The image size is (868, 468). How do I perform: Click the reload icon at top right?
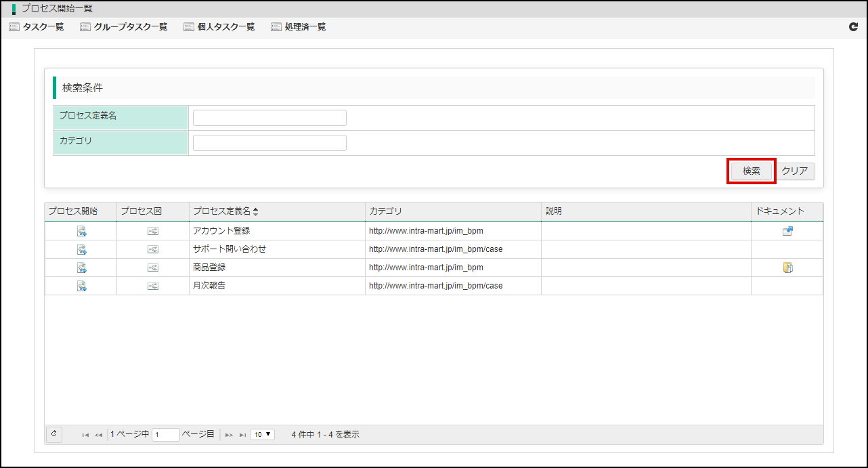[853, 27]
